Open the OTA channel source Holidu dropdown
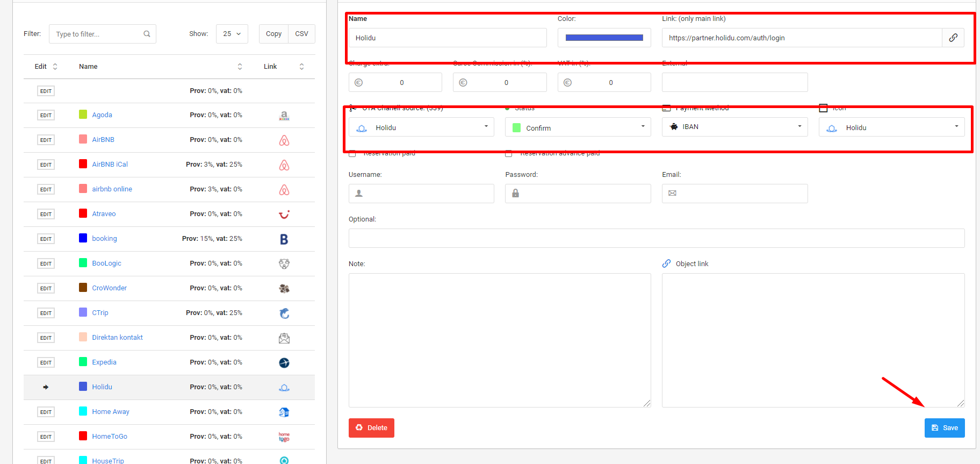Viewport: 980px width, 464px height. (x=421, y=127)
